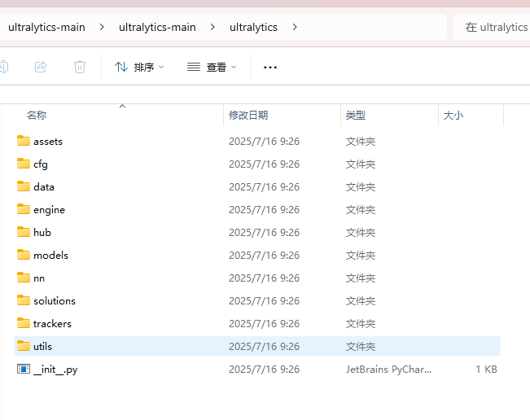Click the hub folder name
The width and height of the screenshot is (530, 420).
(42, 233)
